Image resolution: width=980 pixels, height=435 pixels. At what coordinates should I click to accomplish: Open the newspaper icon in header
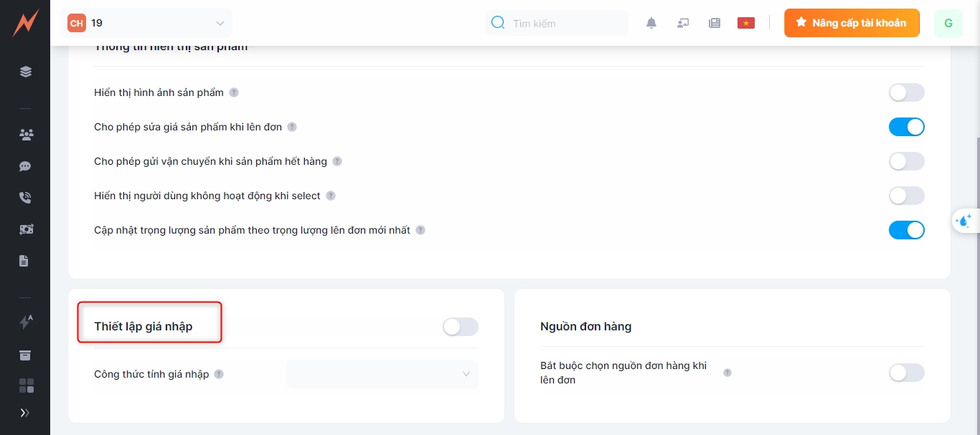pos(715,23)
